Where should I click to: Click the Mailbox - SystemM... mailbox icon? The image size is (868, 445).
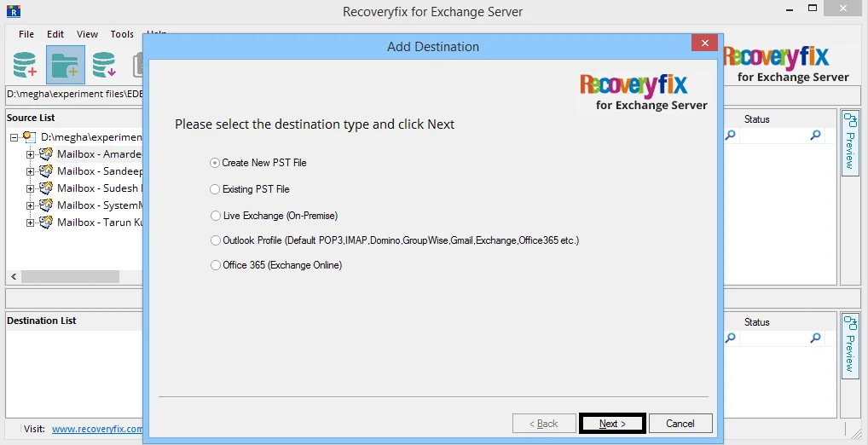[x=47, y=205]
